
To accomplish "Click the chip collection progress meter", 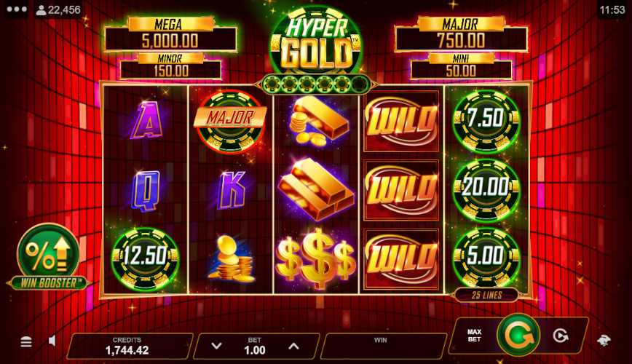I will 315,84.
